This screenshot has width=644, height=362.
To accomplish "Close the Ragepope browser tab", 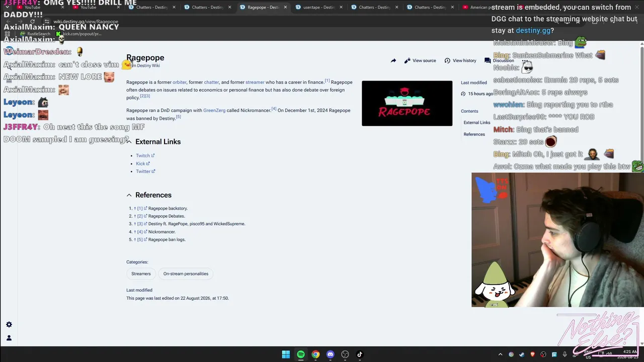I will (x=286, y=8).
